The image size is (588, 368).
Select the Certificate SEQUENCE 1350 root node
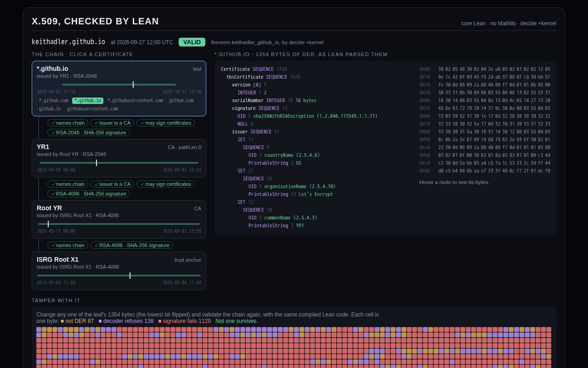[x=254, y=69]
